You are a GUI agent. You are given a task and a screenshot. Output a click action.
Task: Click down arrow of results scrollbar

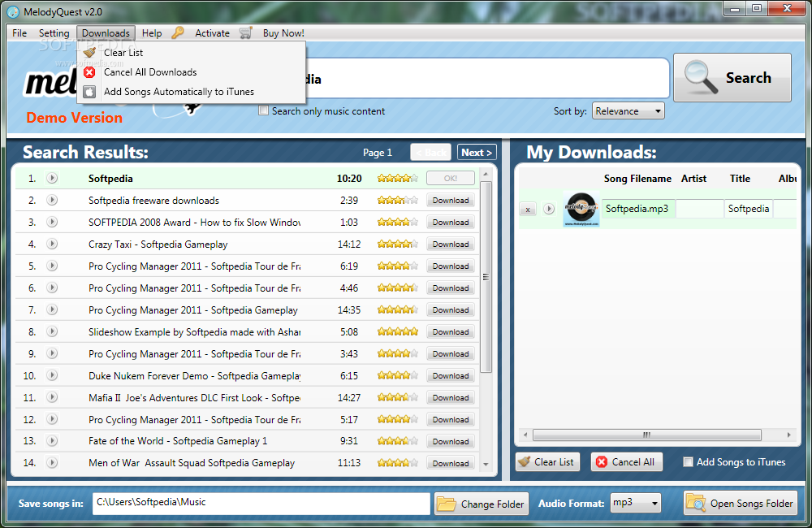click(x=486, y=465)
